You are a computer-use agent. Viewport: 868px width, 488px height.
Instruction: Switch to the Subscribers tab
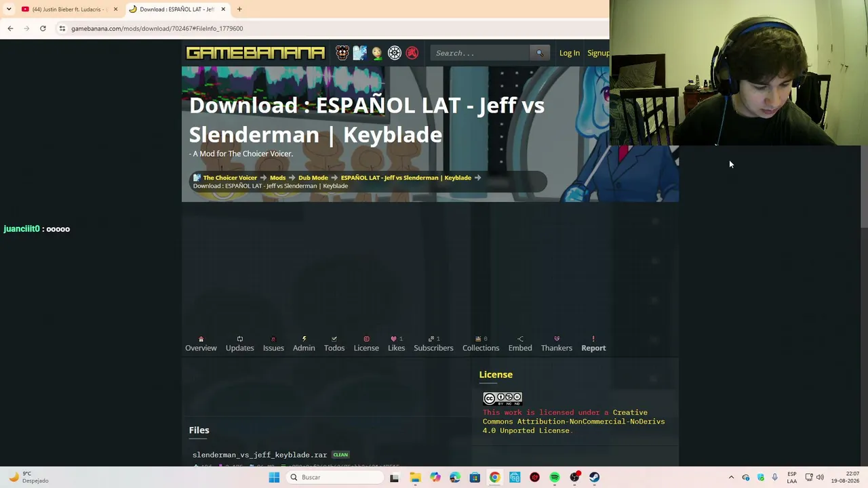433,344
